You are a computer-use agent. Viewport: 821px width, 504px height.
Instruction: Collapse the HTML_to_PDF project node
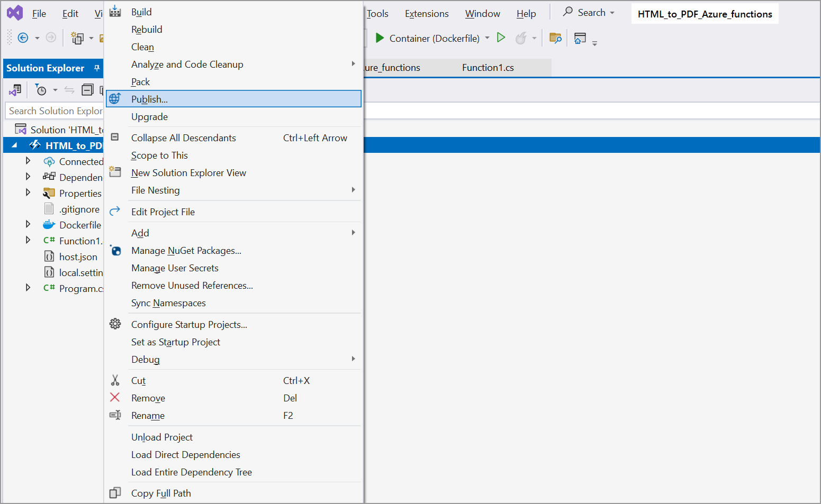click(x=14, y=145)
